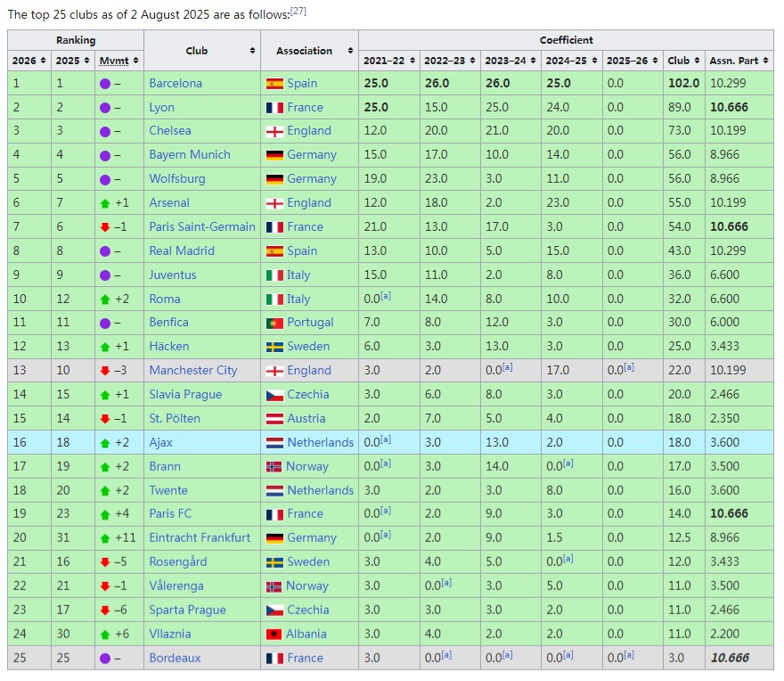Open Paris Saint-Germain link
The width and height of the screenshot is (784, 681).
coord(202,226)
